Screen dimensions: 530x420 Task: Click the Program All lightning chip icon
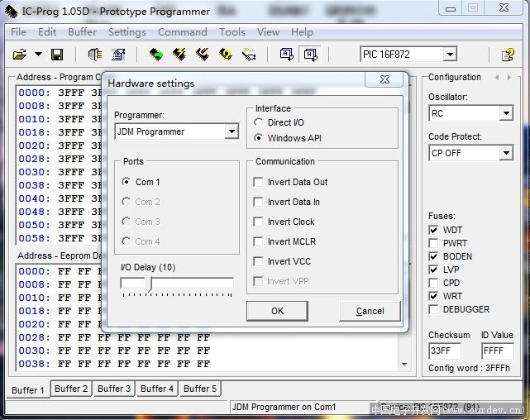pos(179,55)
